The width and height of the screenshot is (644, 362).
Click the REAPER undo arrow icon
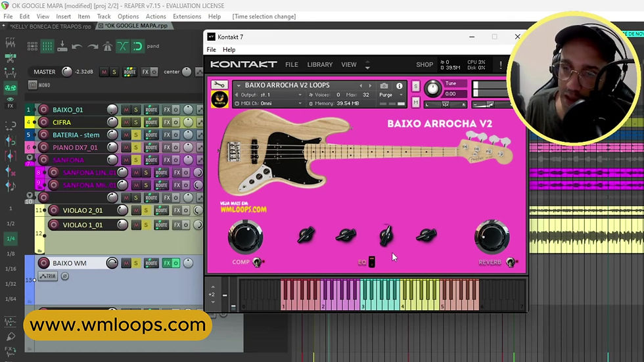tap(78, 47)
